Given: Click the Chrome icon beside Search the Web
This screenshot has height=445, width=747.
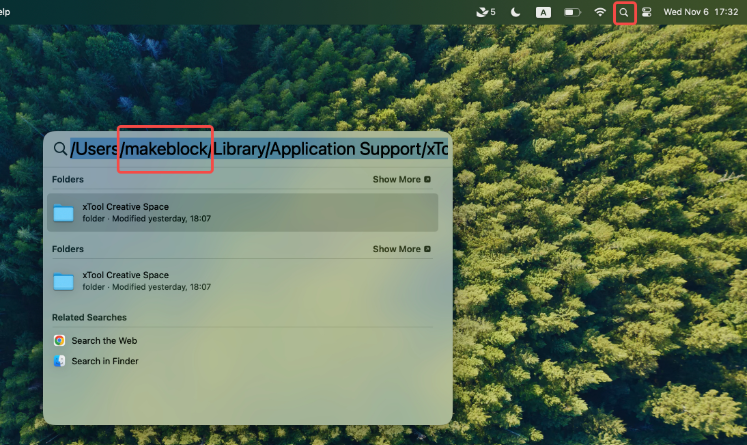Looking at the screenshot, I should pyautogui.click(x=60, y=340).
